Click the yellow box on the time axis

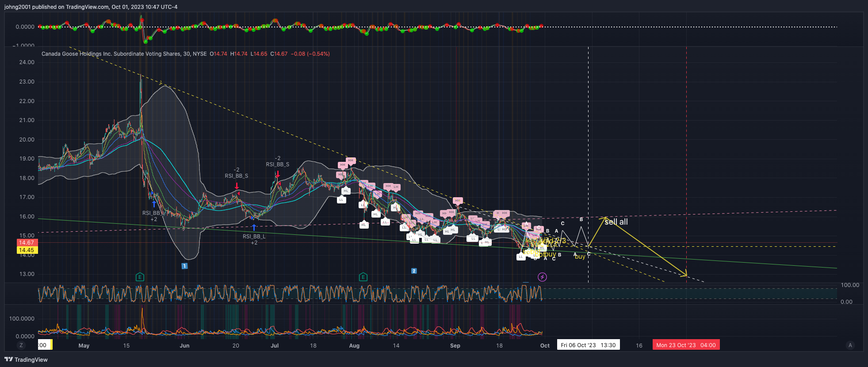(51, 345)
